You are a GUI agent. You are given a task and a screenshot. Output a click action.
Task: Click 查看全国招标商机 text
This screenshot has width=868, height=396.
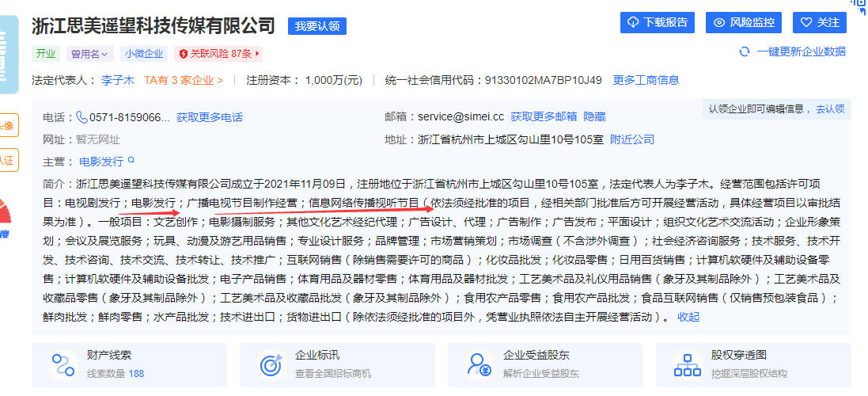click(333, 374)
